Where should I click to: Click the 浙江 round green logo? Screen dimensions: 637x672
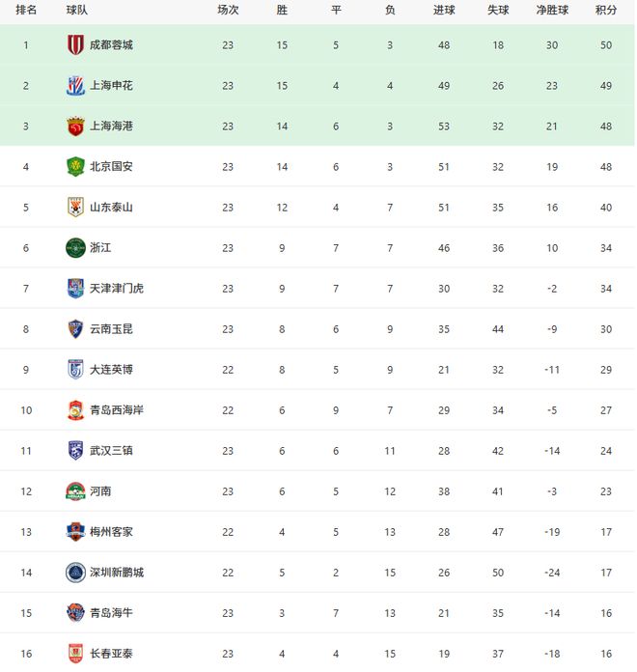coord(75,247)
